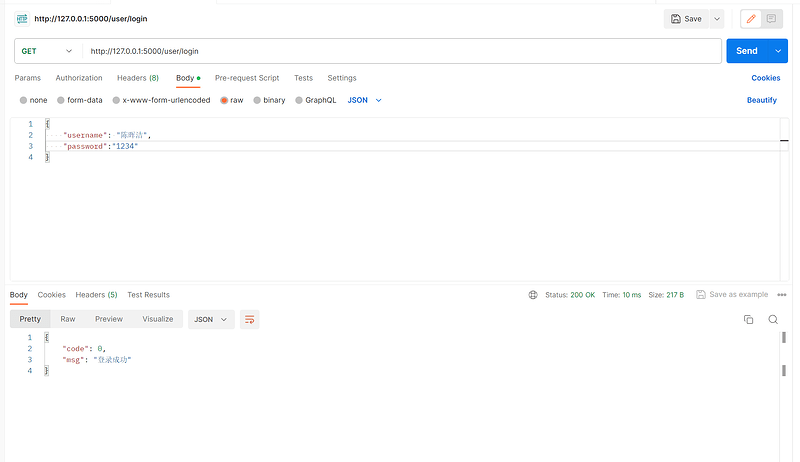Viewport: 800px width, 462px height.
Task: Click the "msg" line in the response
Action: 97,360
